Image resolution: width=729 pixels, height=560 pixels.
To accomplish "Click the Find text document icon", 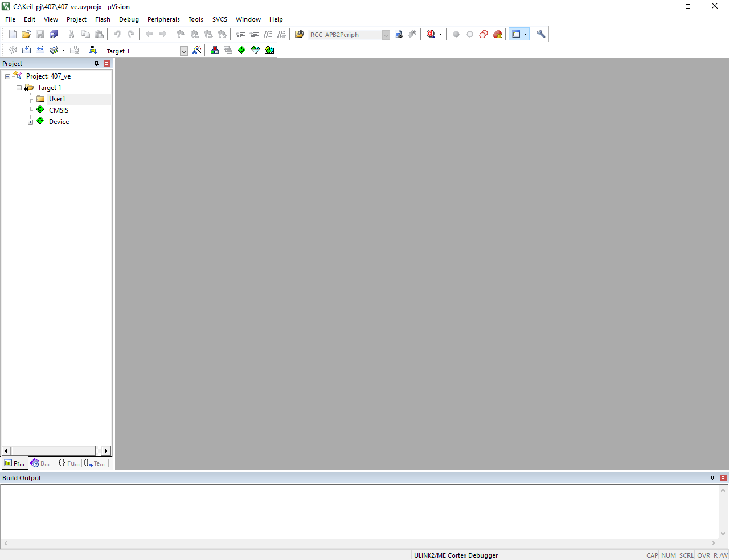I will [x=399, y=34].
